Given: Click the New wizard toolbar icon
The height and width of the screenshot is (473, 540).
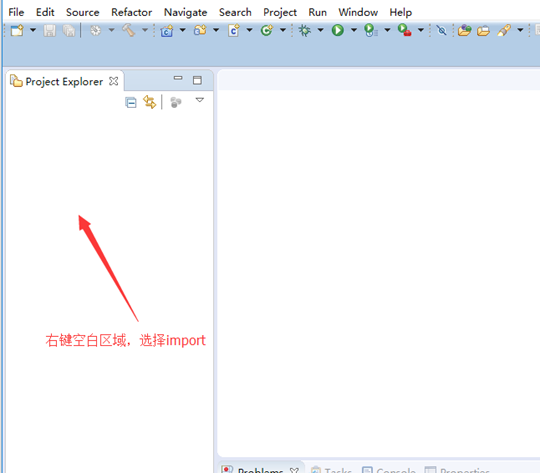Looking at the screenshot, I should (x=17, y=30).
